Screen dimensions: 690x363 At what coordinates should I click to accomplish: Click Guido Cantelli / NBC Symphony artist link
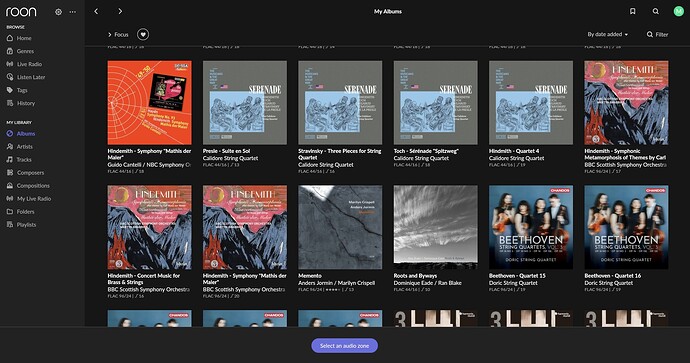point(149,165)
